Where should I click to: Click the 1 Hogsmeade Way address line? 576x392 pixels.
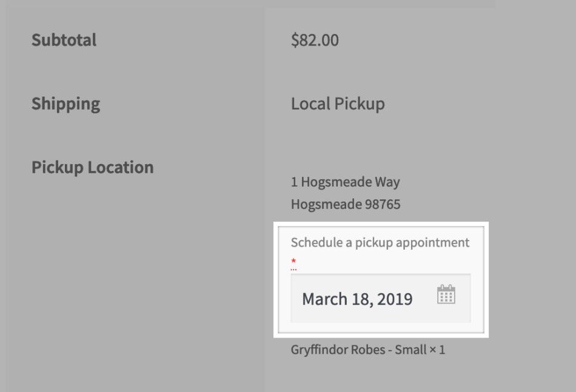pos(345,182)
